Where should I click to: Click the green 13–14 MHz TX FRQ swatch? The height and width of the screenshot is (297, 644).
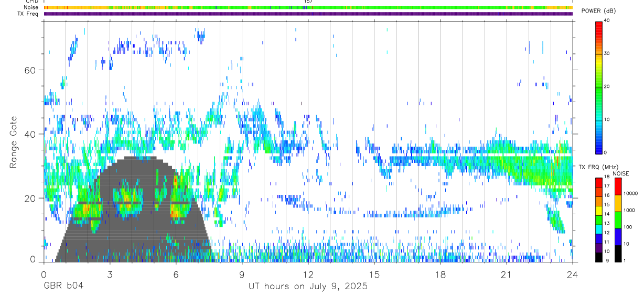[599, 219]
